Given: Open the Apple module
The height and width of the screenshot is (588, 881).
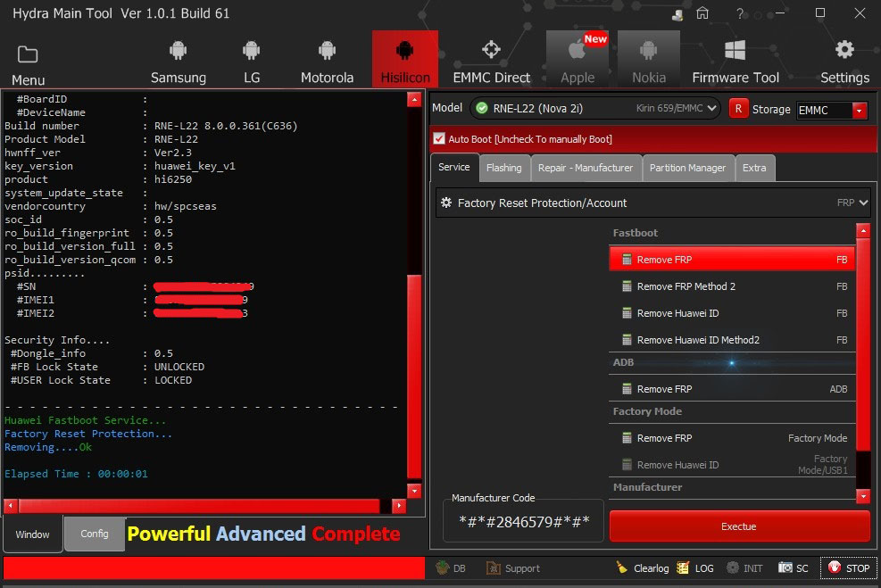Looking at the screenshot, I should pos(577,59).
